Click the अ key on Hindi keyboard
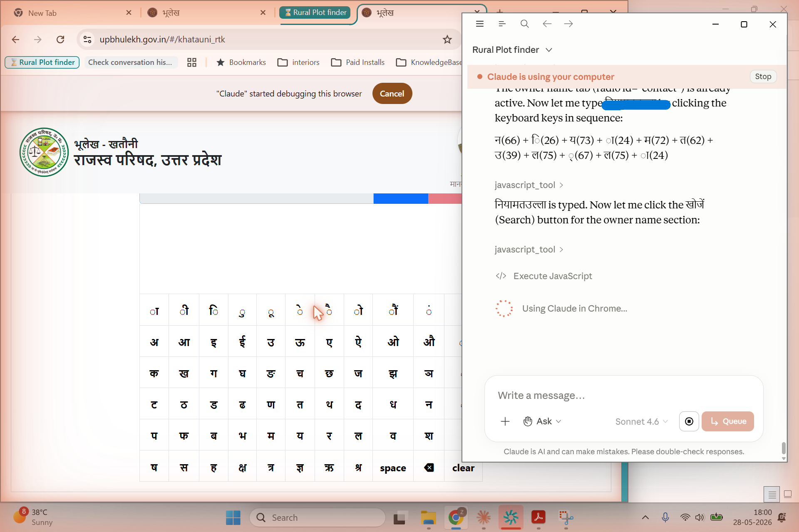This screenshot has height=532, width=799. [154, 342]
